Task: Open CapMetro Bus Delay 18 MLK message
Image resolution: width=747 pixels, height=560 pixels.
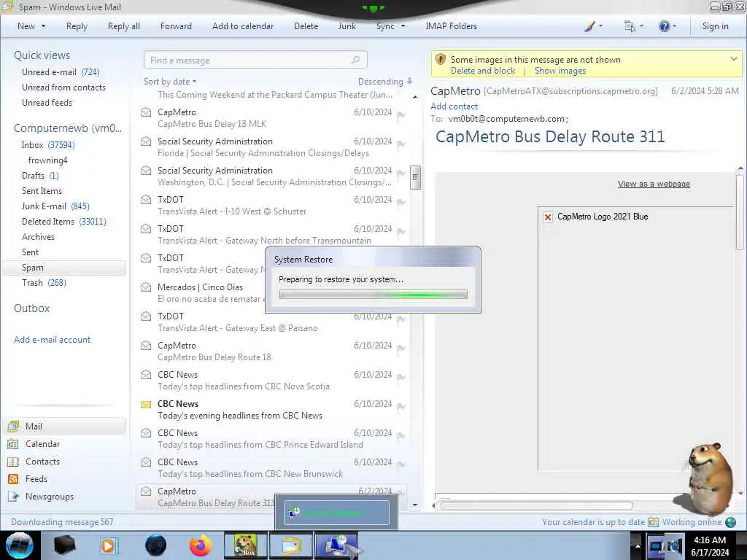Action: [x=273, y=117]
